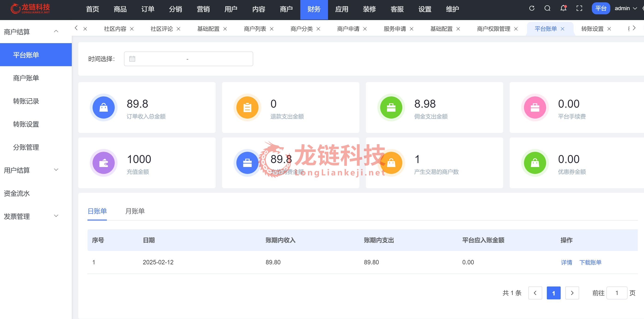Open the 装修 top menu
Viewport: 644px width, 319px height.
[x=369, y=9]
